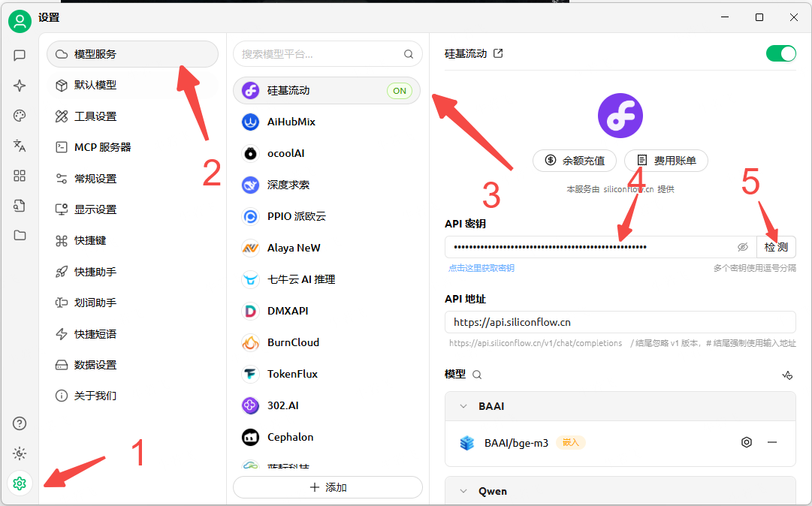Click the API 地址 URL field
This screenshot has width=812, height=506.
coord(620,322)
